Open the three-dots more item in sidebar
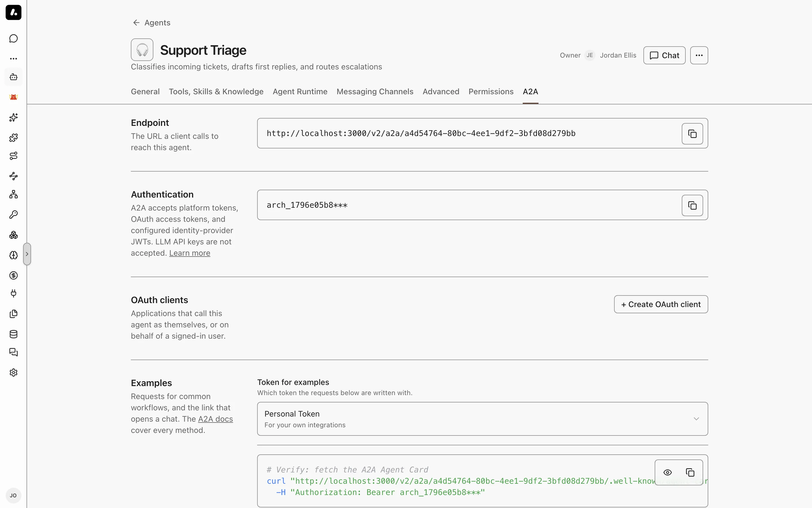 pos(14,59)
